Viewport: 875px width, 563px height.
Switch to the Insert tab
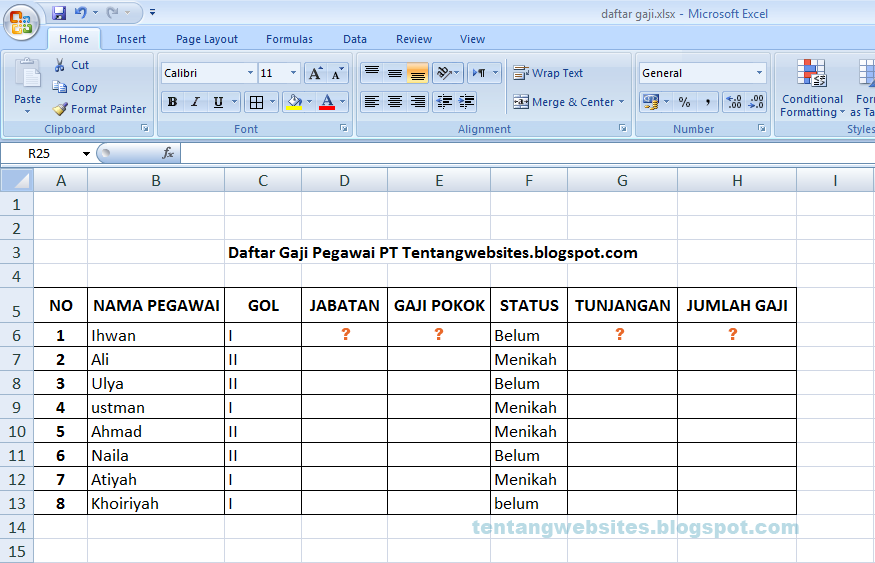(131, 39)
